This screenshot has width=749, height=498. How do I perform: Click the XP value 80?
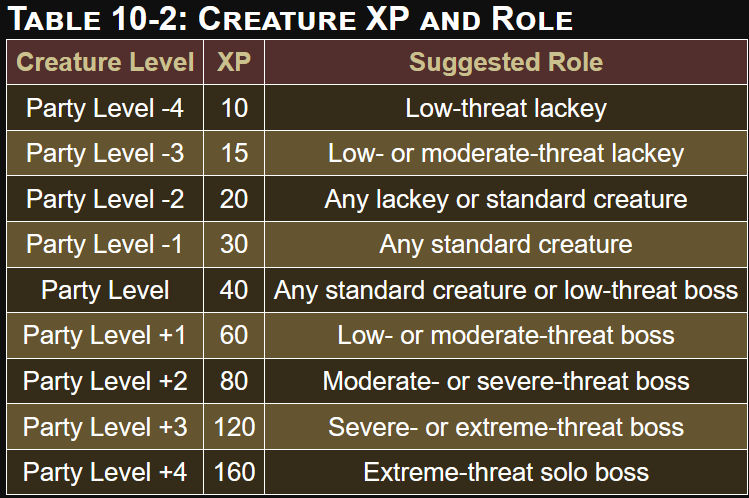coord(233,381)
